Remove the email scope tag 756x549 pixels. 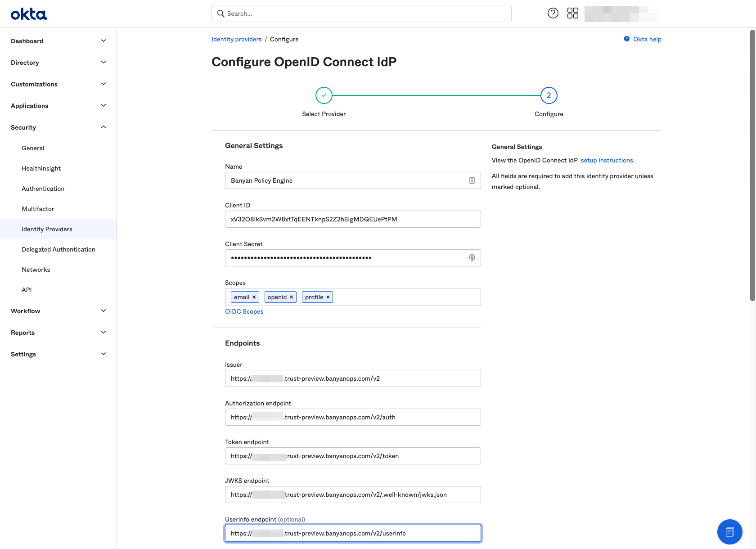click(254, 297)
